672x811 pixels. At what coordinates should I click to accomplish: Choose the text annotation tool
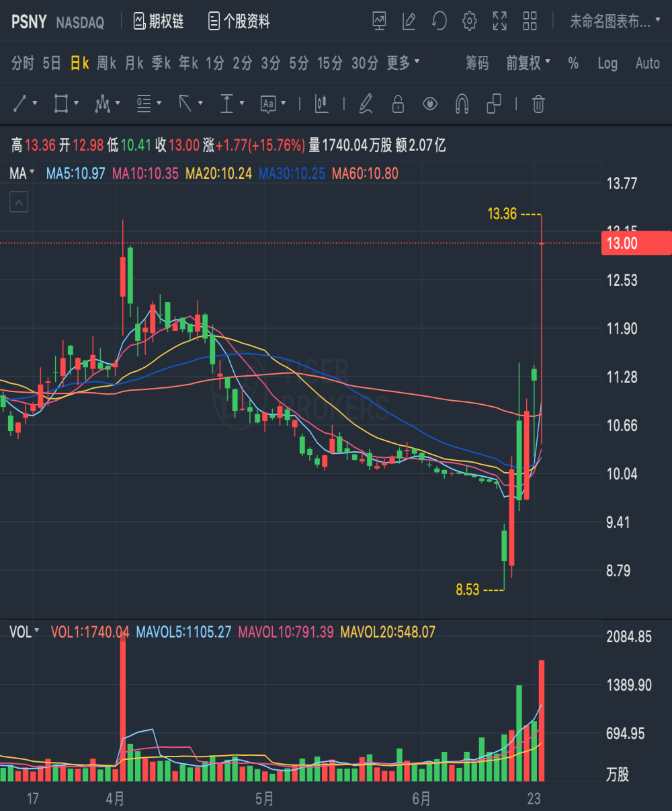[268, 104]
